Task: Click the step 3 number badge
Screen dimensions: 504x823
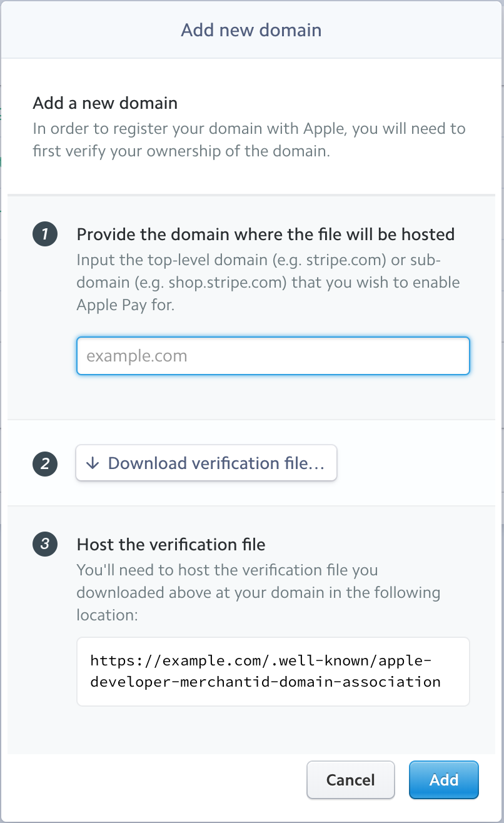Action: pos(45,544)
